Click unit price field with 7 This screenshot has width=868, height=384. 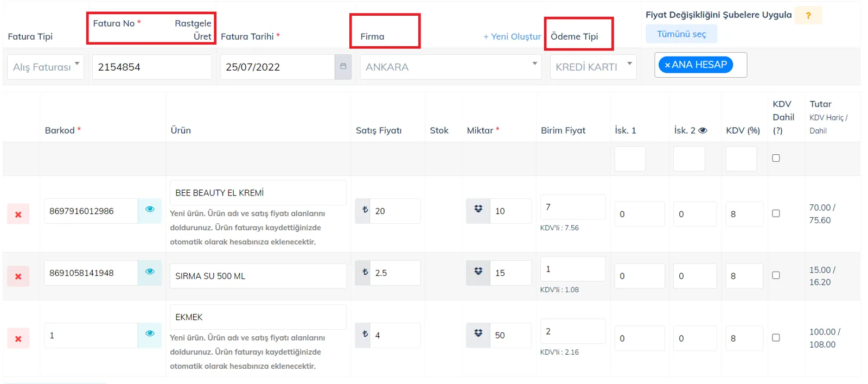tap(573, 207)
